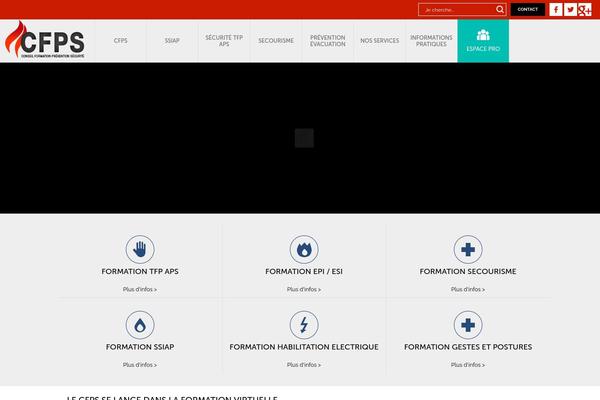Open the Secourisme menu item
This screenshot has height=400, width=600.
[276, 41]
